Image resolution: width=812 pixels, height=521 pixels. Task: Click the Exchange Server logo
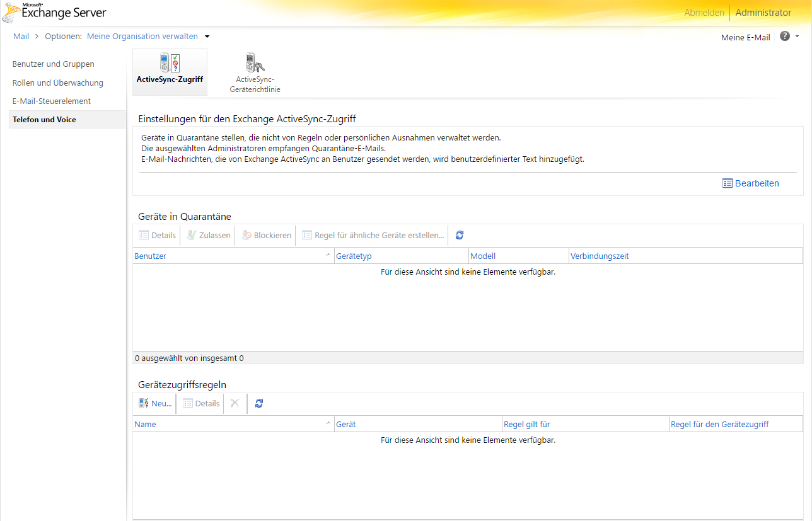click(55, 12)
